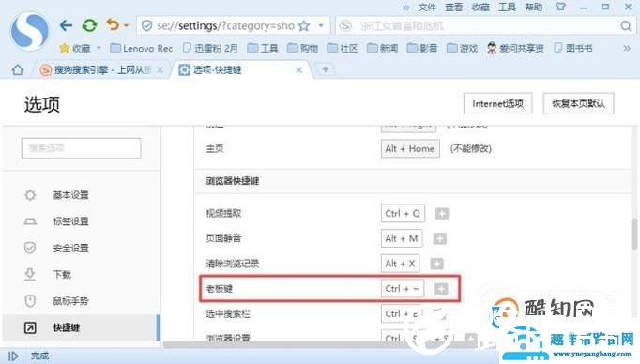
Task: Open a new tab with plus button
Action: click(326, 69)
